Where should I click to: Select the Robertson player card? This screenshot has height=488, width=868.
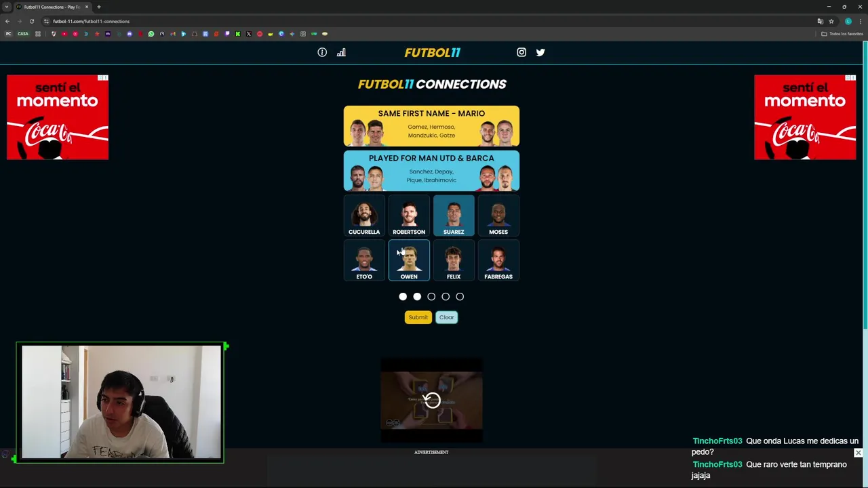[x=409, y=216]
